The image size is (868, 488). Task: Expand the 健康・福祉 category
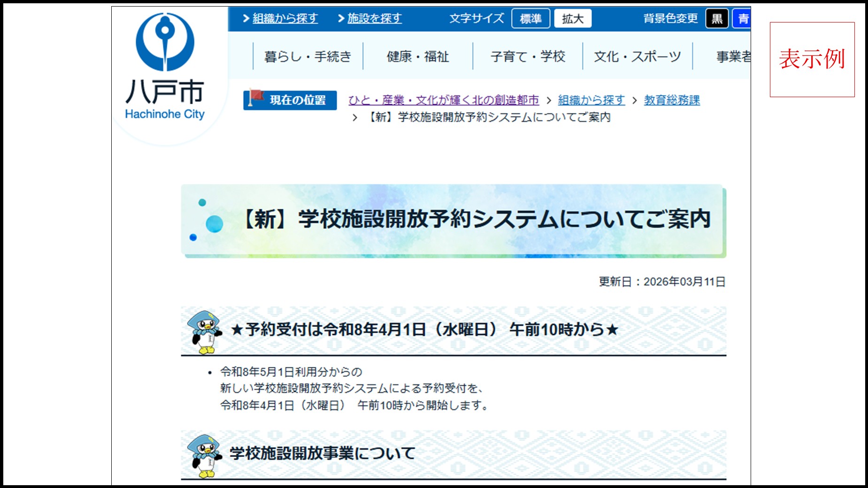click(418, 56)
